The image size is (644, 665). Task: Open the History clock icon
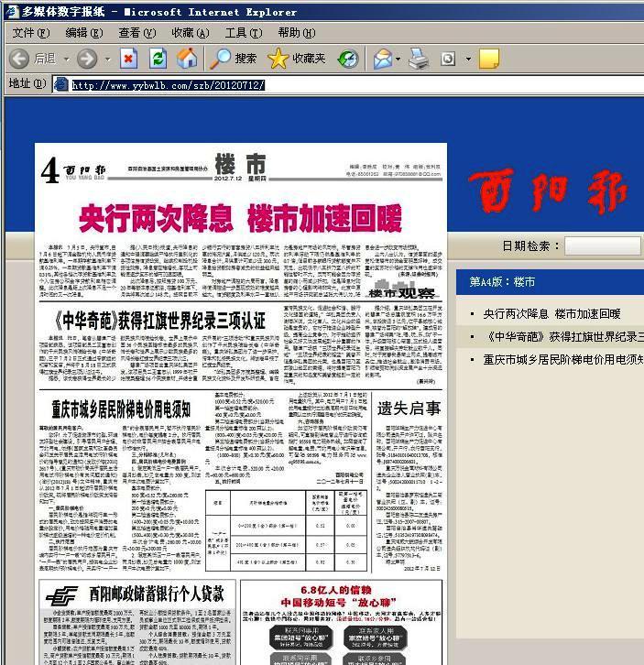click(348, 59)
